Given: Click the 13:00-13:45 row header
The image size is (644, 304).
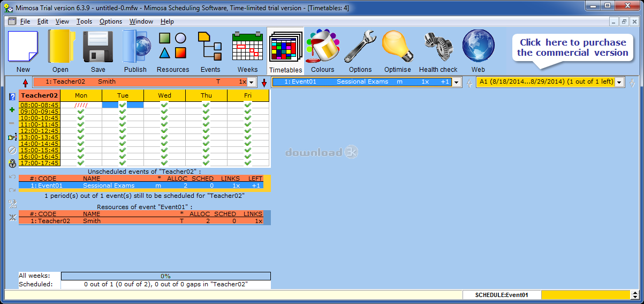Looking at the screenshot, I should (40, 137).
